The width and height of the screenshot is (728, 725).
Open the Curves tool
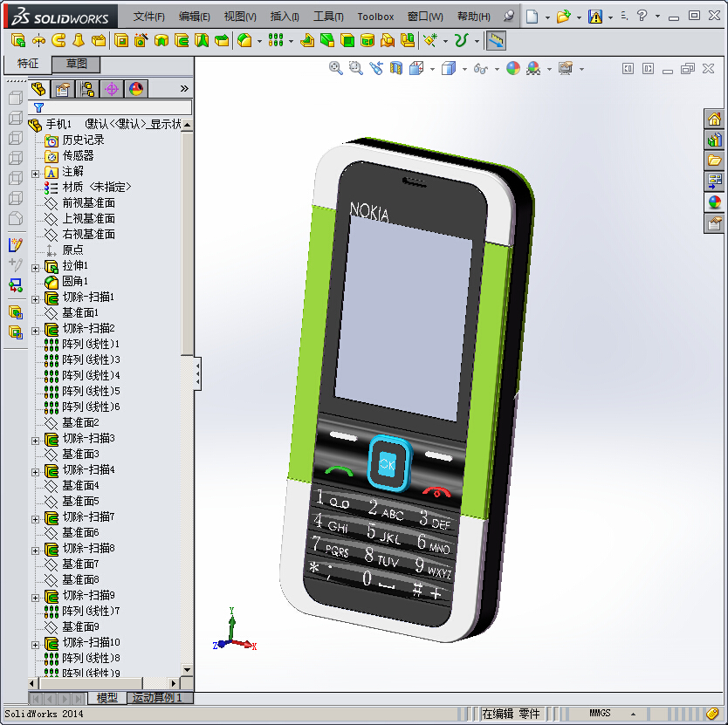461,41
